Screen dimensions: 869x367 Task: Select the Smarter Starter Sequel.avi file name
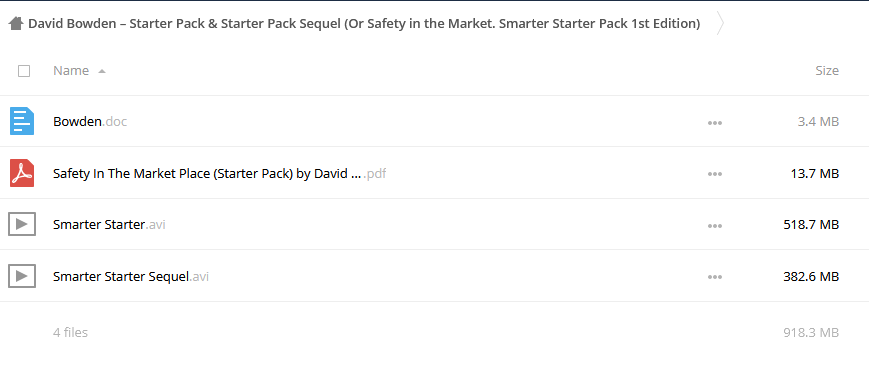pos(131,276)
